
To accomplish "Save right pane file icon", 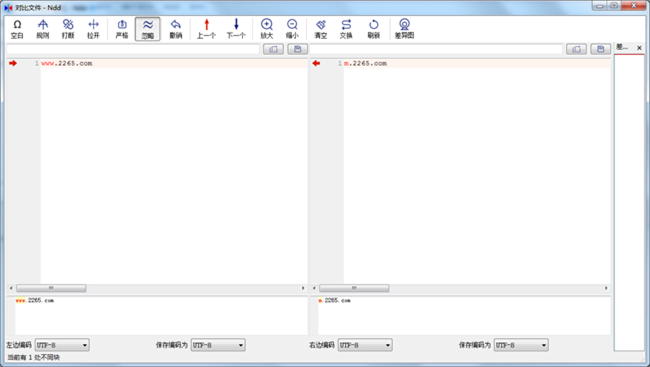I will coord(600,49).
